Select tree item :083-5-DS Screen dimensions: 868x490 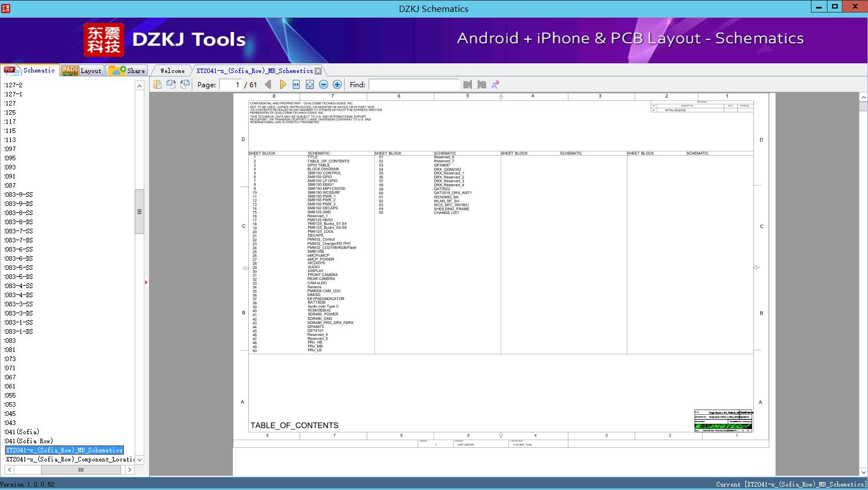coord(19,277)
